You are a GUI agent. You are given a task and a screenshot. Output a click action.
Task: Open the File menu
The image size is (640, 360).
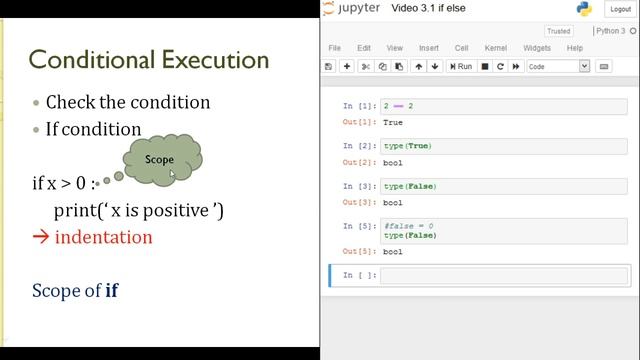335,48
